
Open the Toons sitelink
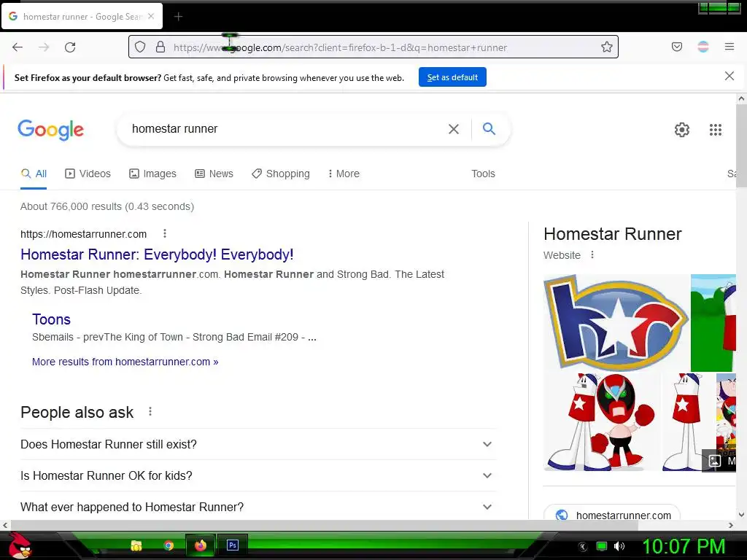tap(51, 319)
